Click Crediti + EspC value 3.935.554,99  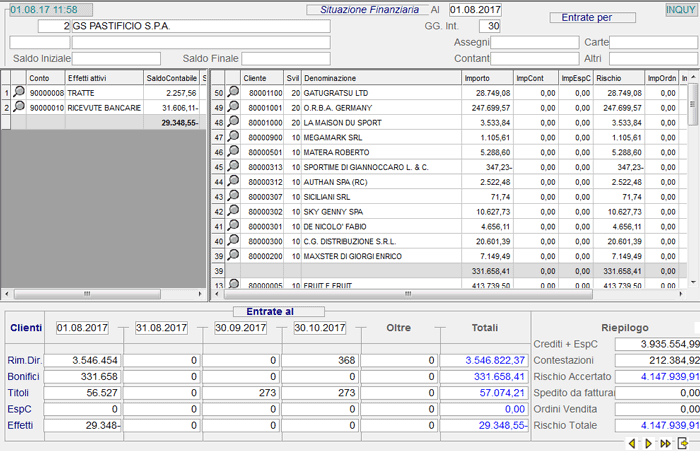[658, 344]
